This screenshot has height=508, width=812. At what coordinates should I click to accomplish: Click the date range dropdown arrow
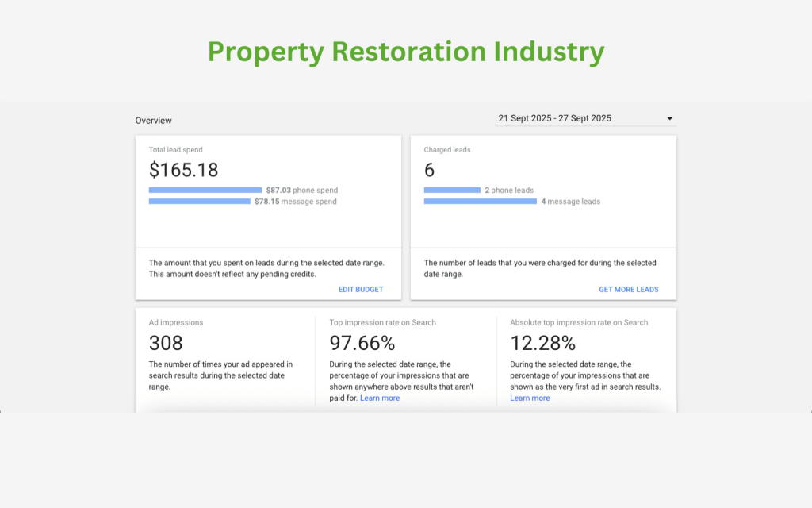point(670,119)
